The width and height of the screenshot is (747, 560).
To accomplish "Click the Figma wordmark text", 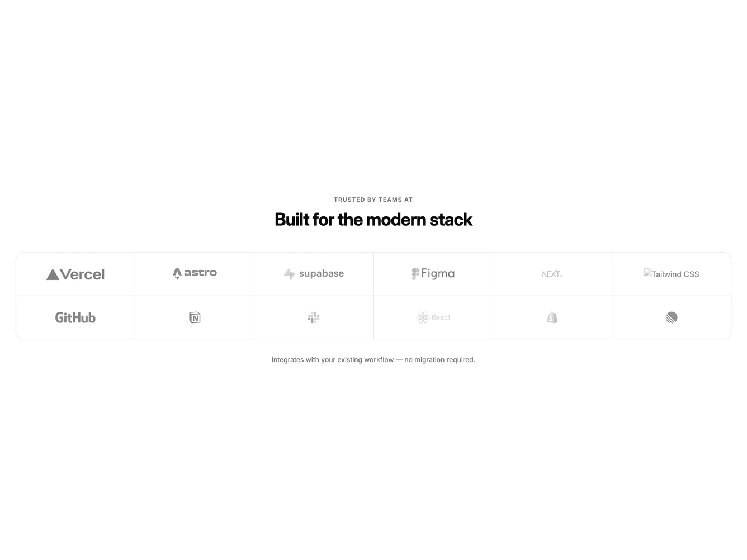I will point(438,274).
